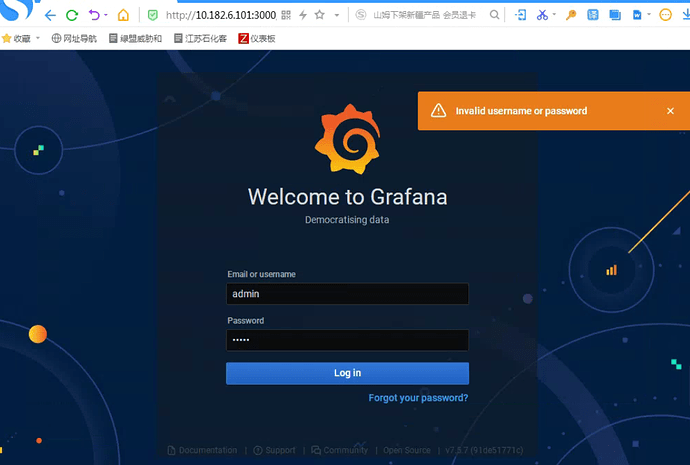Click the green security shield icon
Image resolution: width=690 pixels, height=465 pixels.
tap(153, 15)
